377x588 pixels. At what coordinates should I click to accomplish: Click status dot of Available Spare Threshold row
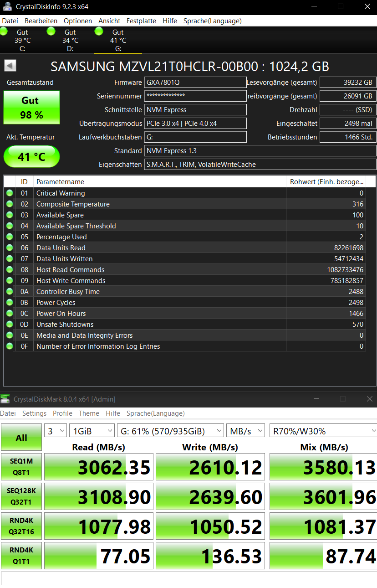click(x=10, y=226)
